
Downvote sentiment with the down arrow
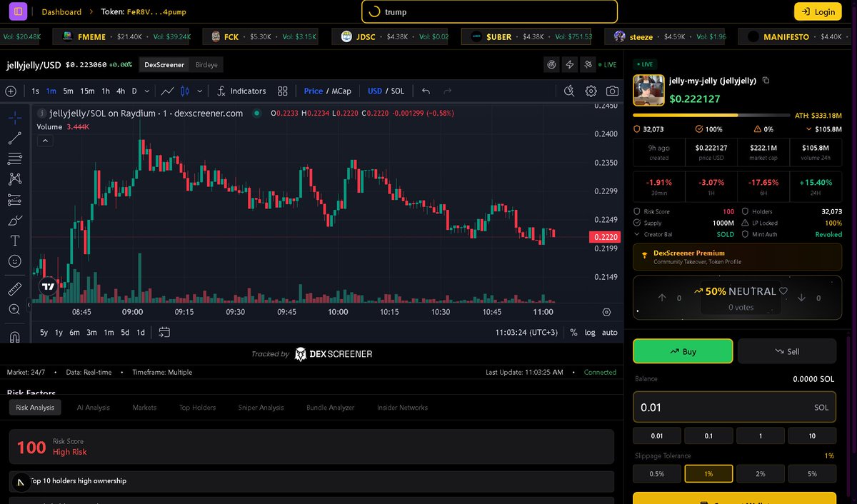point(801,298)
